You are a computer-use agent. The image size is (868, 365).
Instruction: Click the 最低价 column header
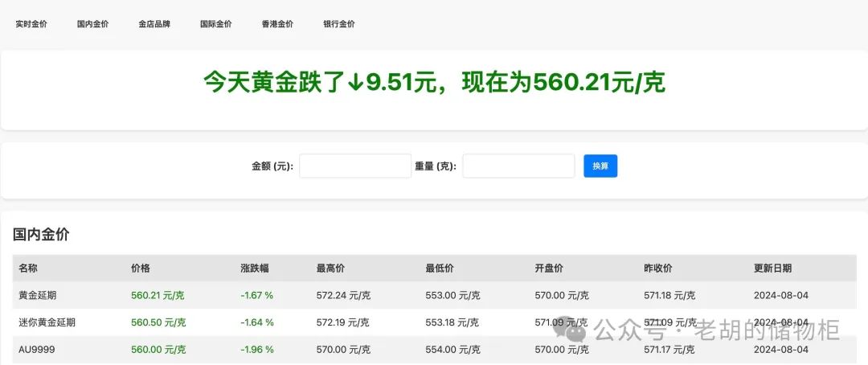(440, 268)
